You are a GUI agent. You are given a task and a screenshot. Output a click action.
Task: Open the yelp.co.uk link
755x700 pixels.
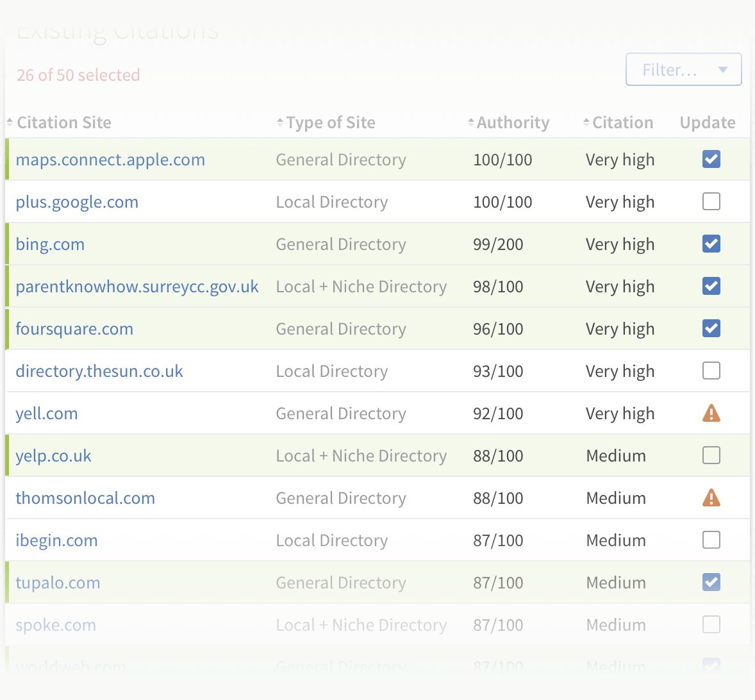pyautogui.click(x=53, y=456)
